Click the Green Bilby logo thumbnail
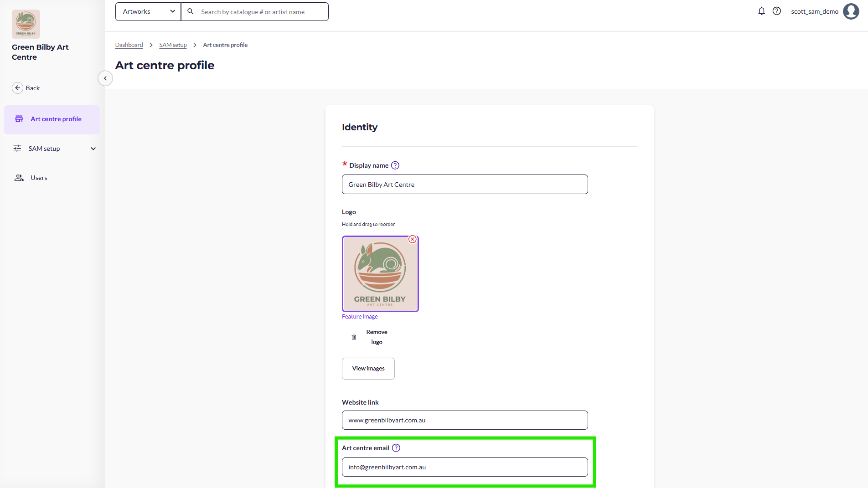The width and height of the screenshot is (868, 488). coord(380,274)
